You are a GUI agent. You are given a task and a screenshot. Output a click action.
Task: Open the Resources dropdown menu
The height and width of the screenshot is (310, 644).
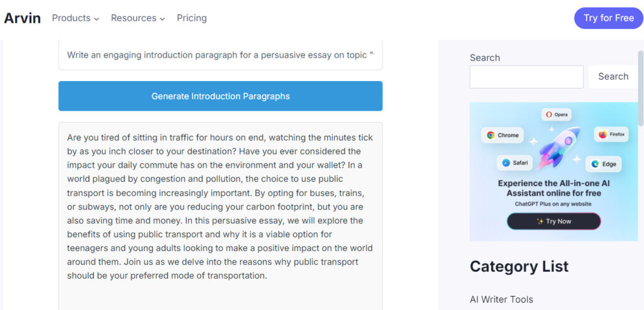pyautogui.click(x=138, y=18)
